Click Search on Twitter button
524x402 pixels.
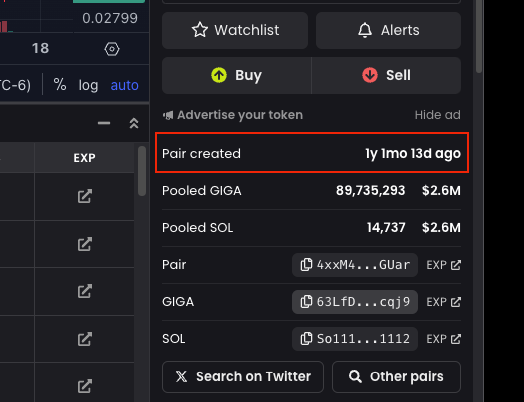[x=243, y=377]
